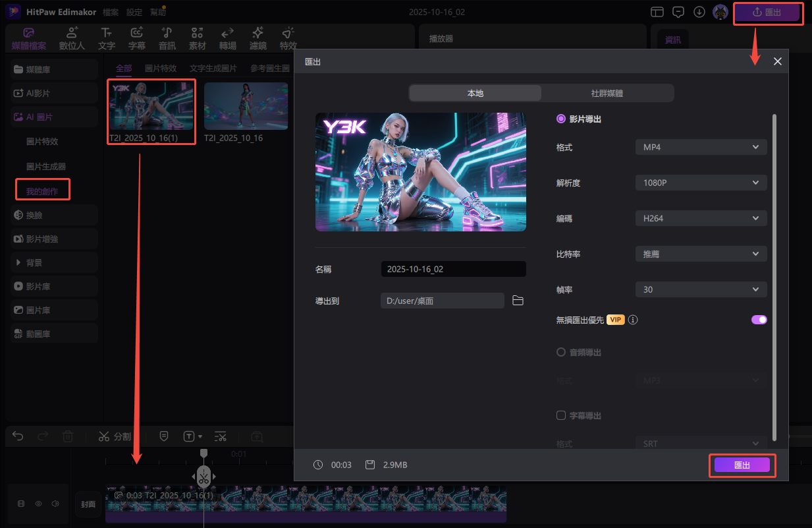
Task: Open the 編碼 H264 dropdown
Action: 701,219
